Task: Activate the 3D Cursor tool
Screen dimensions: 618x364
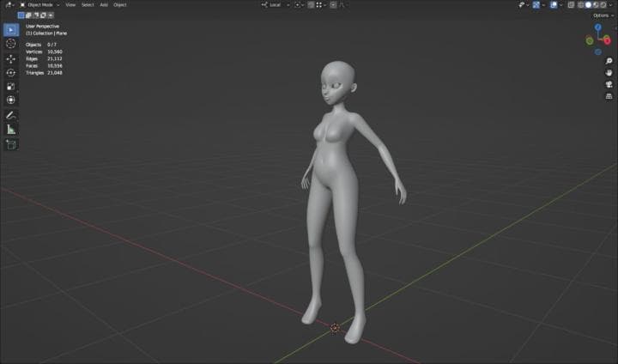Action: pos(11,43)
